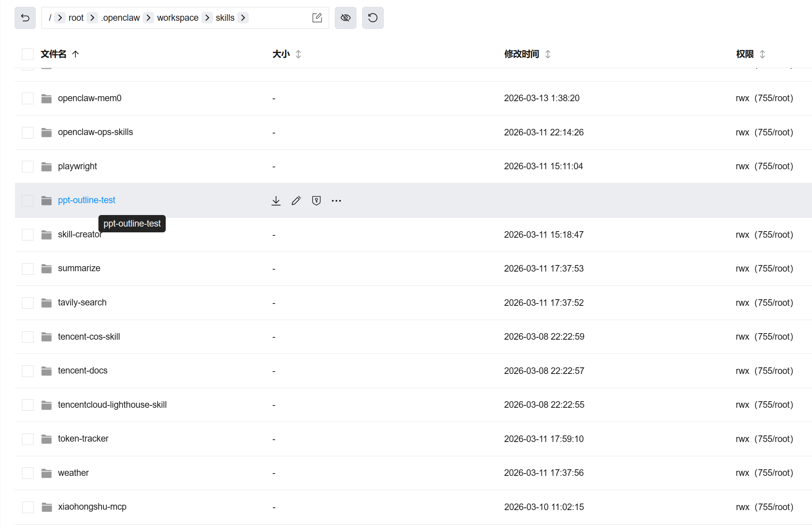Click the rename pencil icon

pyautogui.click(x=296, y=201)
